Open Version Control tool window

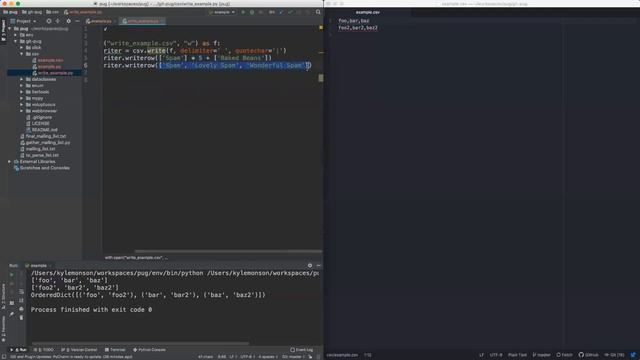pyautogui.click(x=79, y=350)
